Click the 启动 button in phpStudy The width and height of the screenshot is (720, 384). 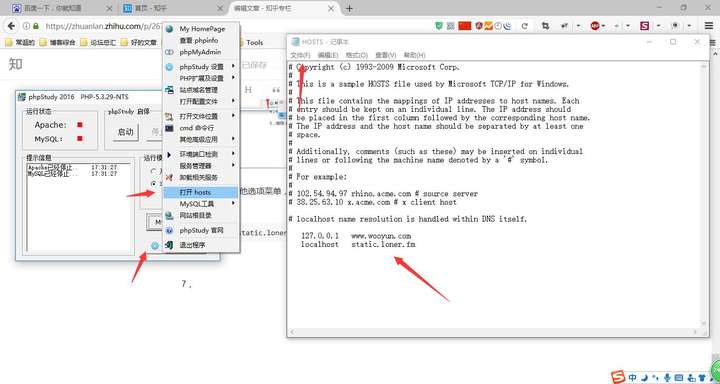[125, 132]
